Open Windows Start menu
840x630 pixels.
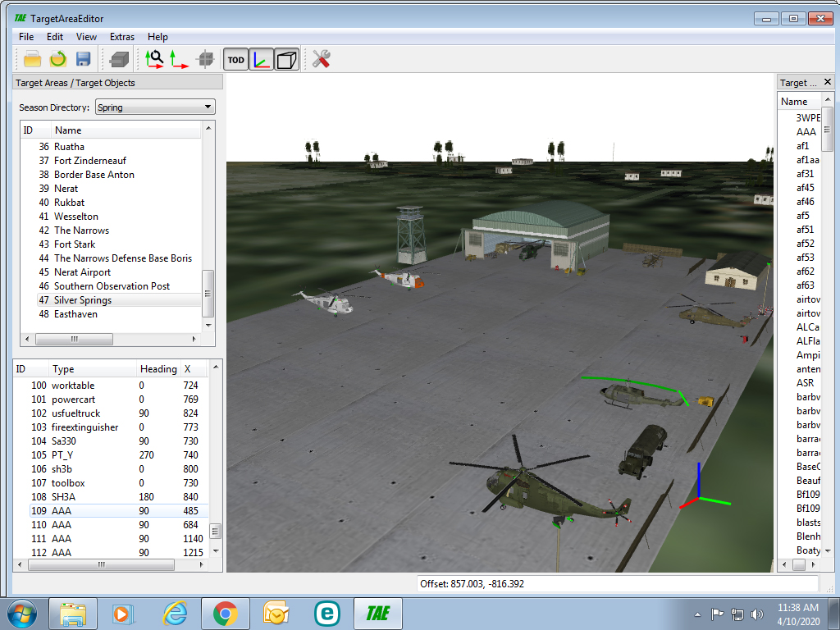[21, 614]
